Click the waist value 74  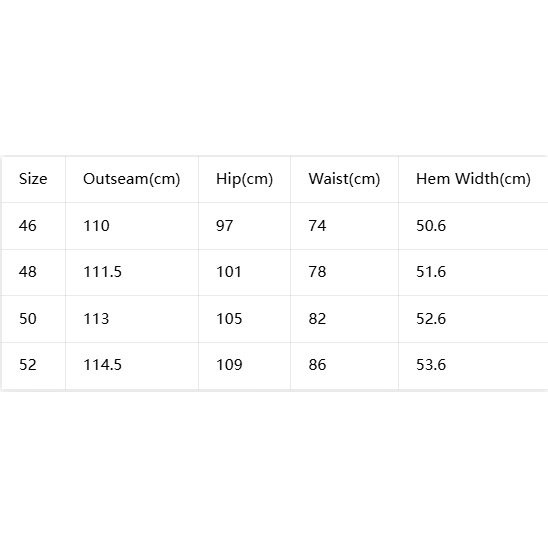[x=317, y=226]
